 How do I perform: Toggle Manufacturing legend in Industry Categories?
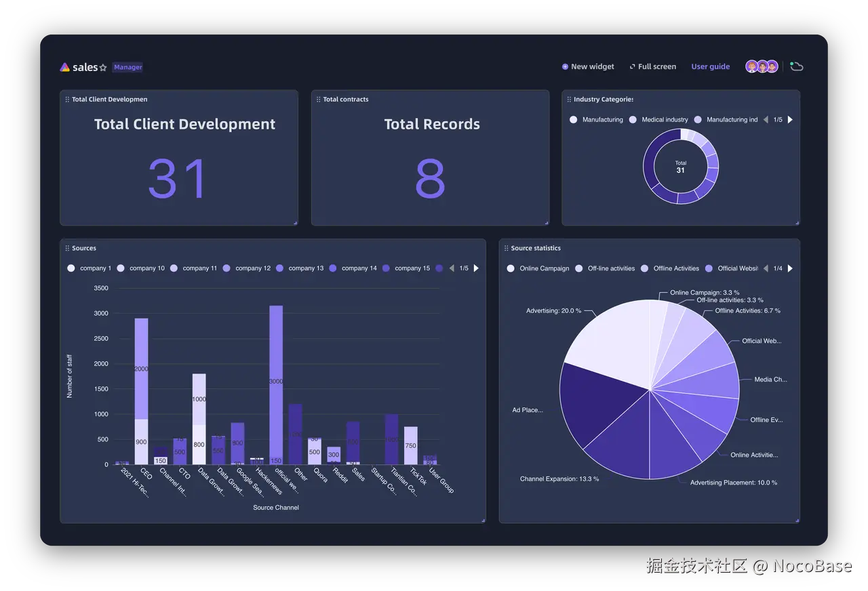click(596, 119)
